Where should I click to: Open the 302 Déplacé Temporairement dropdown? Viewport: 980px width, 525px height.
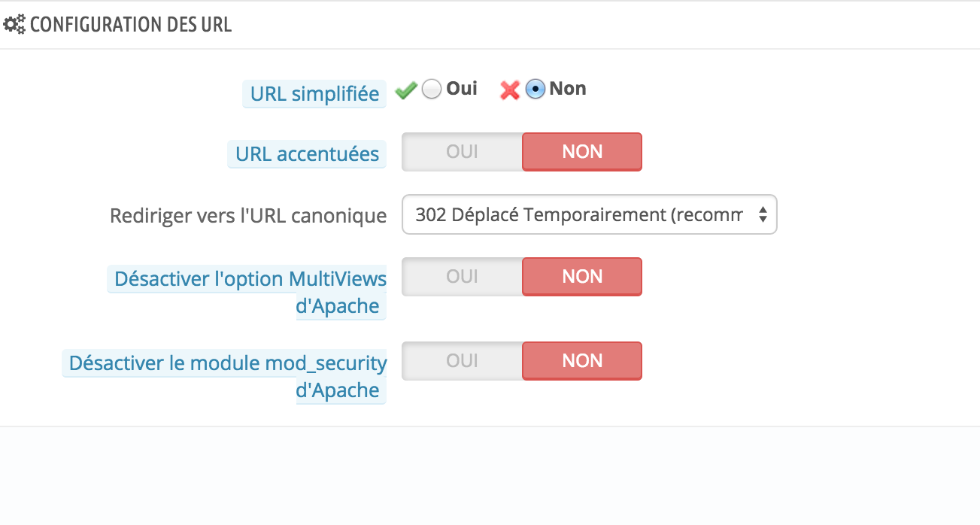(579, 215)
